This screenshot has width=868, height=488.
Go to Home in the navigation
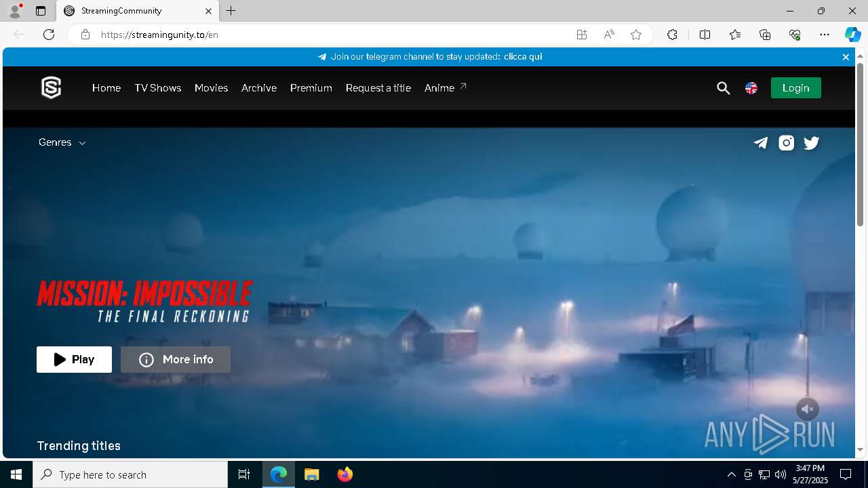(106, 88)
